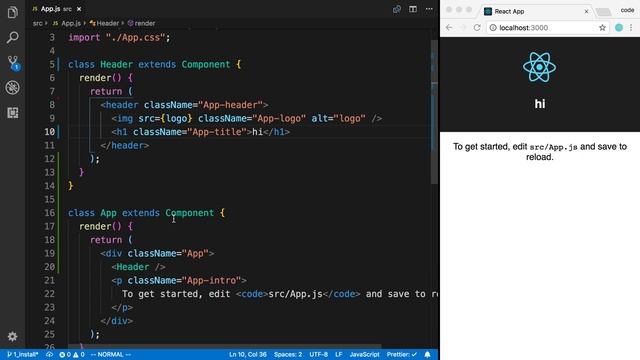The height and width of the screenshot is (360, 640).
Task: Change the UTF-8 file encoding
Action: (x=319, y=354)
